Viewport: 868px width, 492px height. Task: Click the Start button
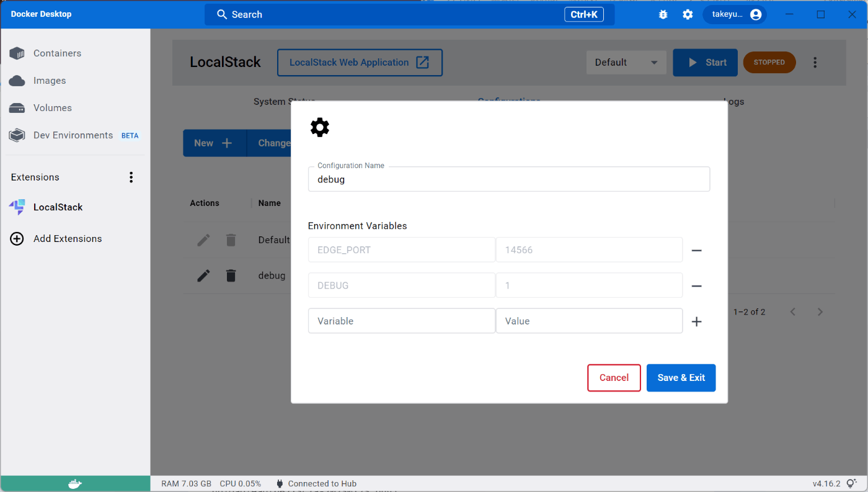pyautogui.click(x=706, y=63)
